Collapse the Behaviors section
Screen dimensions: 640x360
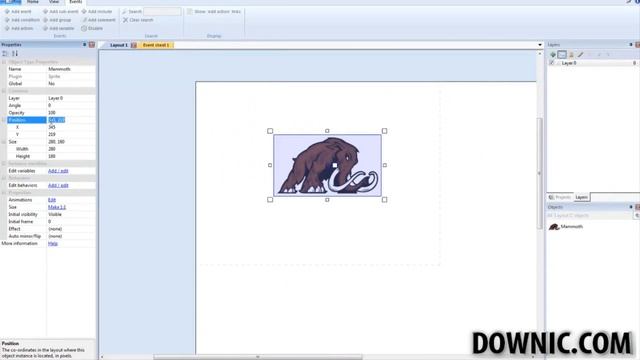tap(4, 178)
